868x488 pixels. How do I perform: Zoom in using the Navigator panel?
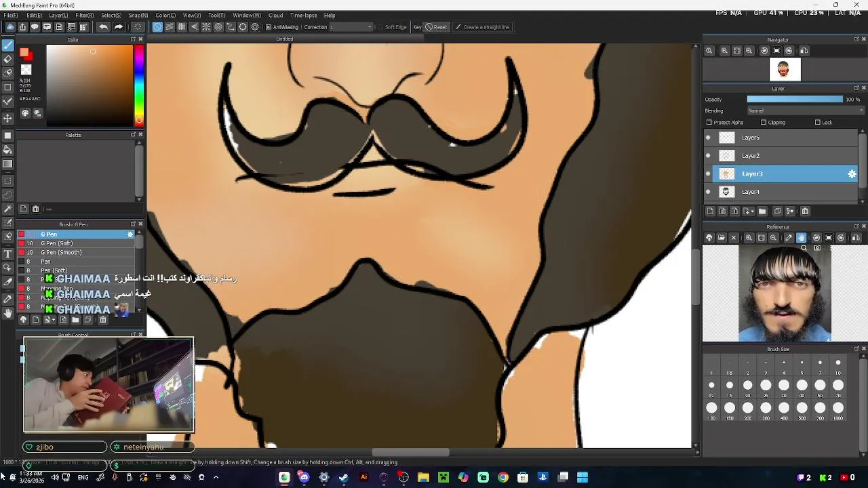point(724,51)
